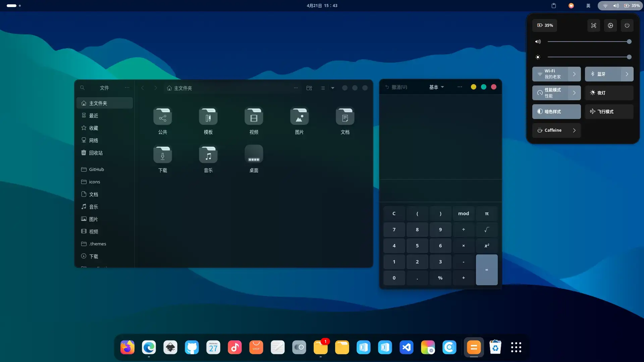Click the 撤销 undo button in Calculator
The height and width of the screenshot is (362, 644).
click(396, 87)
